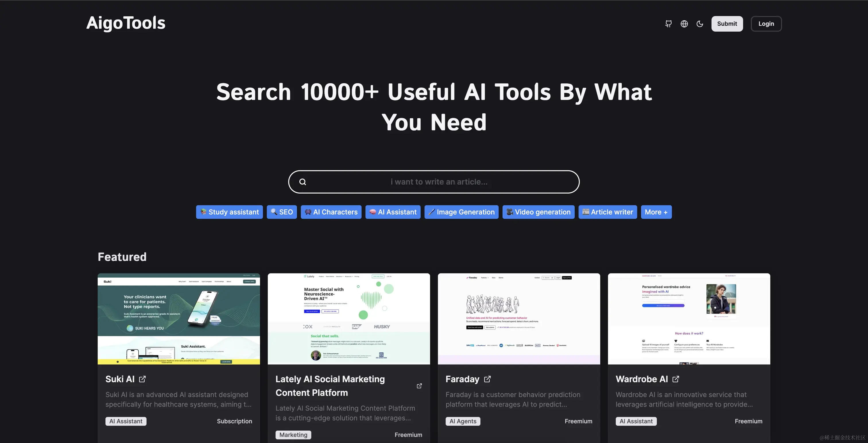Select the Study assistant category

point(229,212)
